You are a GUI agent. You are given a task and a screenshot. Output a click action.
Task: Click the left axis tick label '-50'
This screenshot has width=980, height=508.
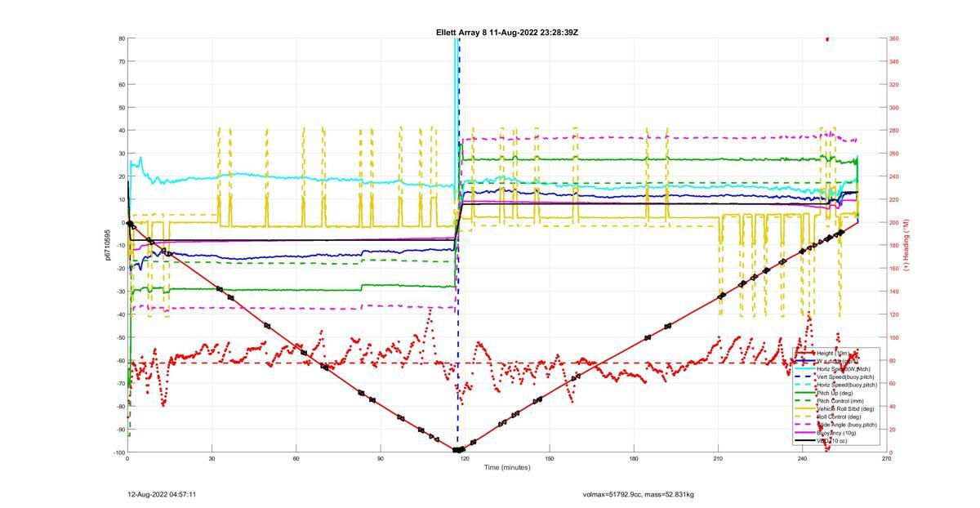coord(120,337)
